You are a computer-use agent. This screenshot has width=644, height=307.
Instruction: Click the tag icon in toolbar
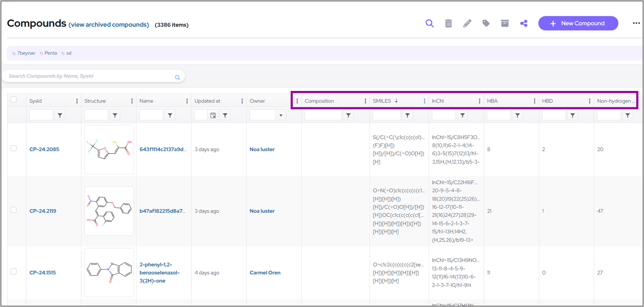pyautogui.click(x=486, y=24)
